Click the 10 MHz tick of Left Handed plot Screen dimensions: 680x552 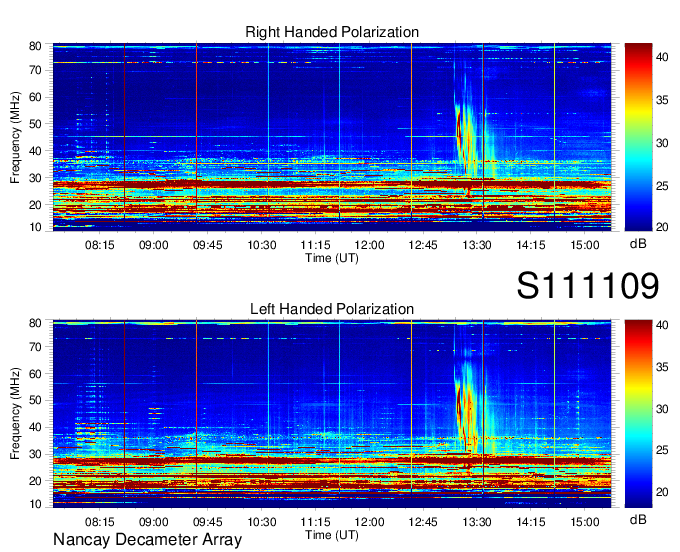coord(35,504)
